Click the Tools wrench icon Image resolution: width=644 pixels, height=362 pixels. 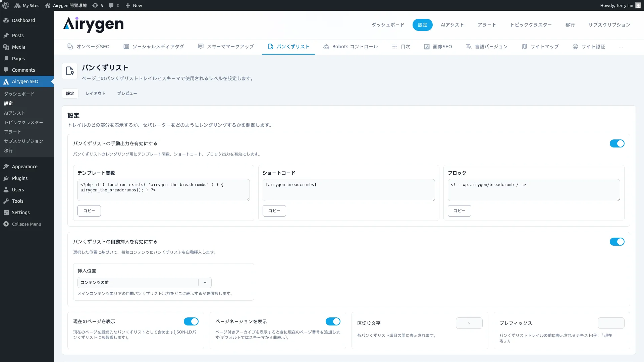pos(6,201)
